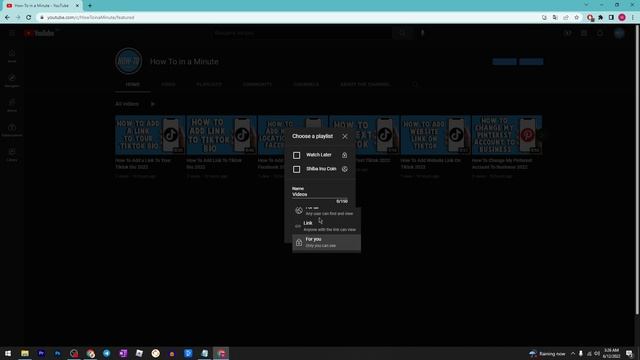Open the Windows Start menu
Image resolution: width=640 pixels, height=360 pixels.
point(8,353)
